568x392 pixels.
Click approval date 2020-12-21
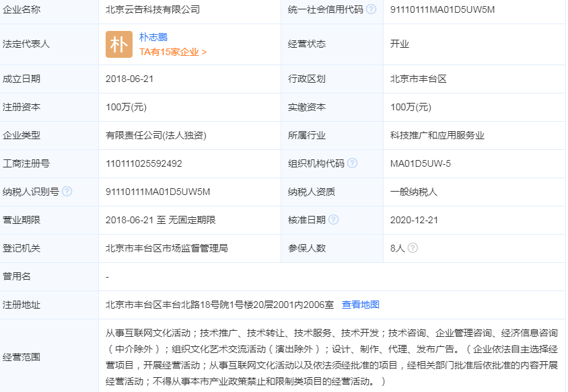click(414, 220)
